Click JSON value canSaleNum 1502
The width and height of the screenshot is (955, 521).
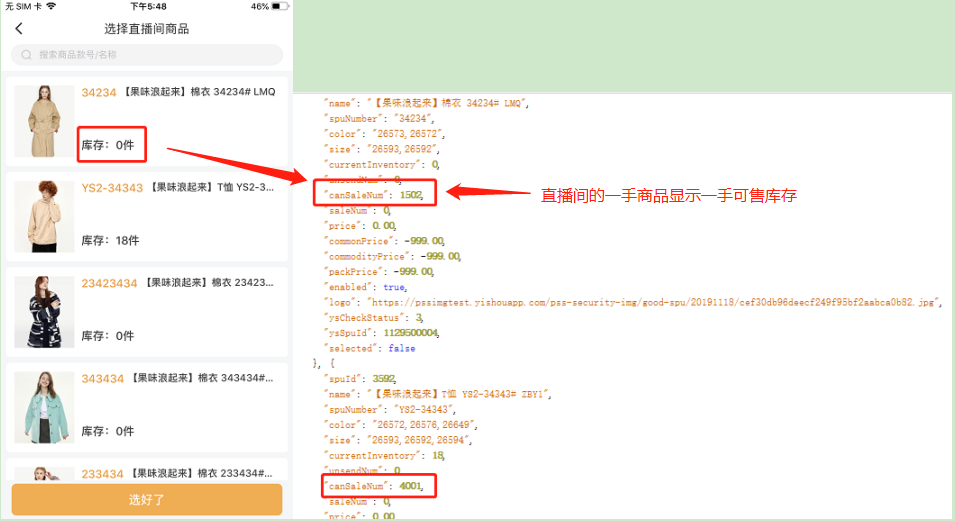coord(411,195)
